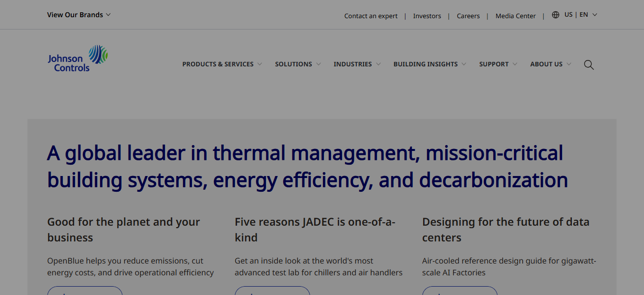Viewport: 644px width, 295px height.
Task: Select 'Good for the planet and your business' heading
Action: click(x=124, y=230)
